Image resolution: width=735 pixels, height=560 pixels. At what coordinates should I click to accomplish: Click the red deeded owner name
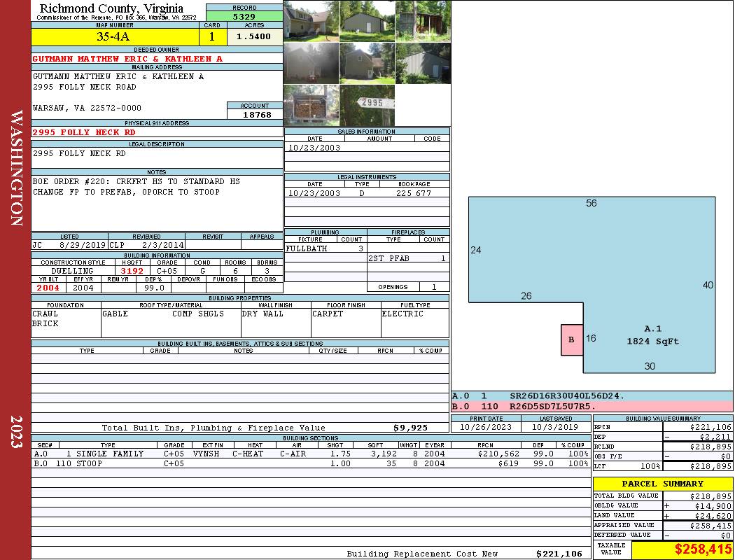click(x=127, y=59)
